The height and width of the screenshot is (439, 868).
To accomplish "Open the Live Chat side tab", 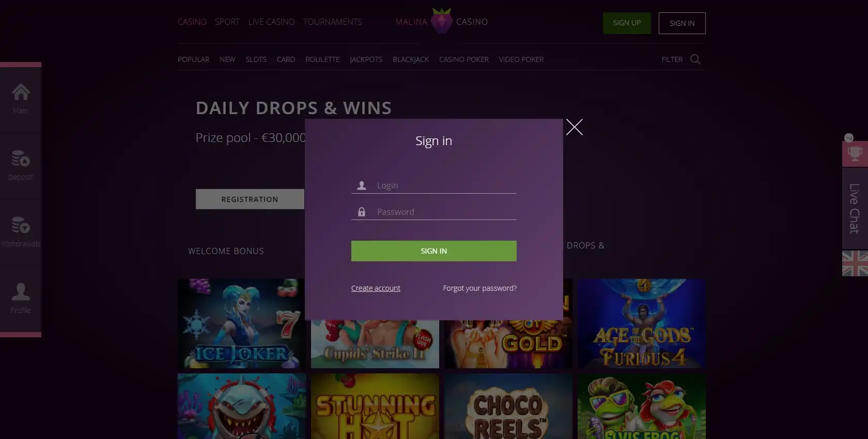I will [855, 209].
